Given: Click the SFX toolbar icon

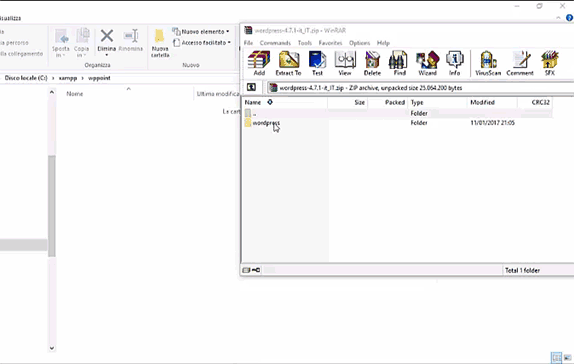Looking at the screenshot, I should click(549, 63).
